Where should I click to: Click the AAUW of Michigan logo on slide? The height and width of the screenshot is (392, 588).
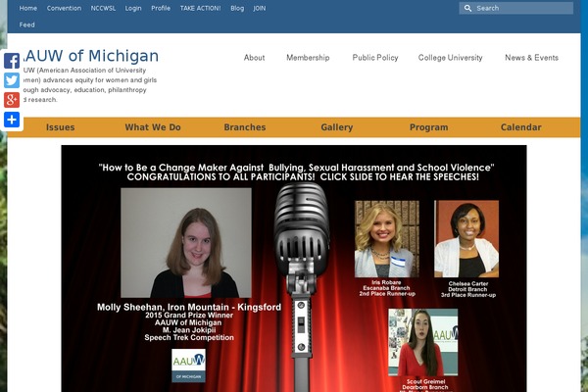pos(188,366)
